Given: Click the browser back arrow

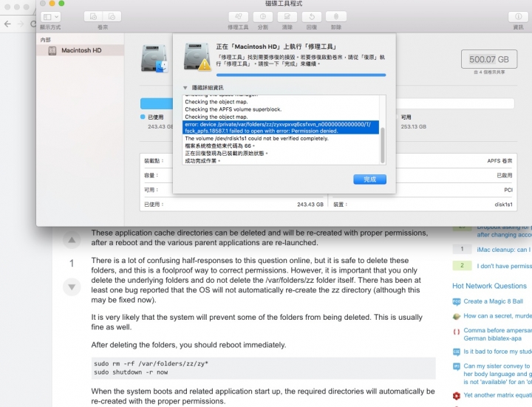Looking at the screenshot, I should pos(7,24).
